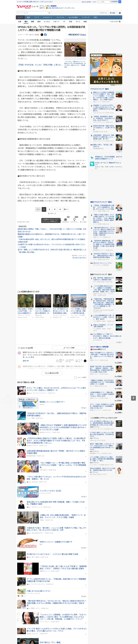Viewport: 138px width, 644px height.
Task: Open the エキスパート navigation tab
Action: pyautogui.click(x=48, y=17)
